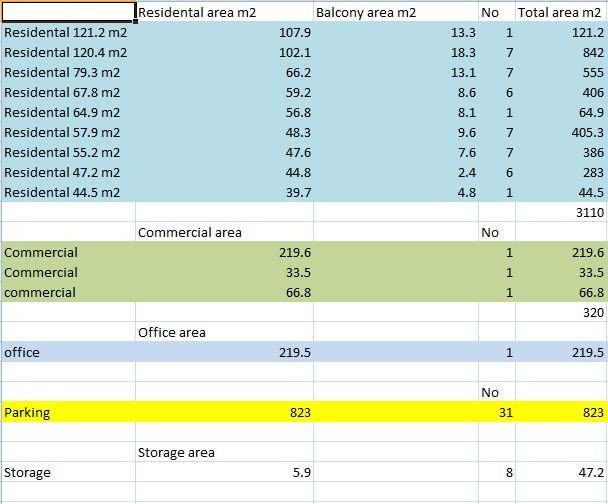The image size is (608, 504).
Task: Select the cell with value 48.3
Action: click(225, 133)
